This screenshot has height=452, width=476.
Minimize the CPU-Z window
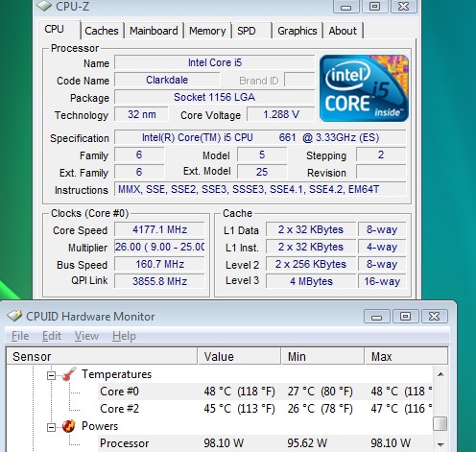pos(345,7)
